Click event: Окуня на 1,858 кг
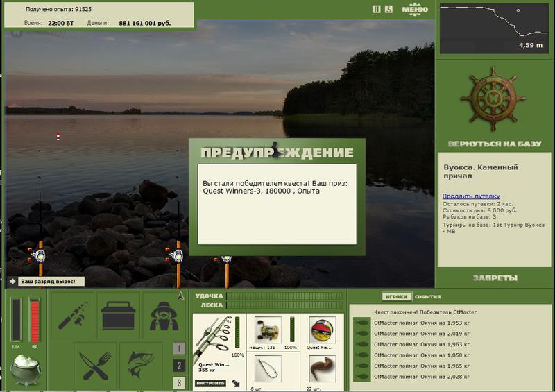Image resolution: width=555 pixels, height=392 pixels. pos(422,355)
